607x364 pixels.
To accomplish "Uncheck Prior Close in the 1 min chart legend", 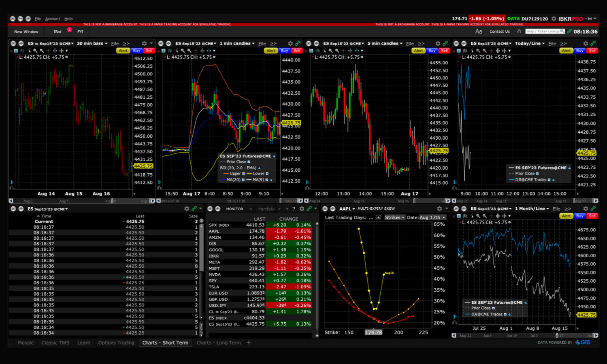I will 249,162.
